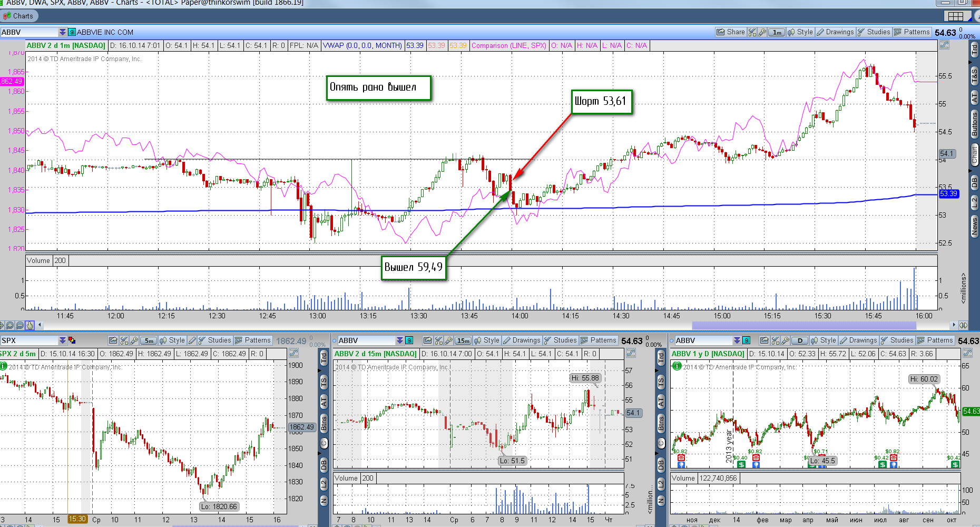Open edit studies icon on 15m ABBV chart

tap(438, 340)
